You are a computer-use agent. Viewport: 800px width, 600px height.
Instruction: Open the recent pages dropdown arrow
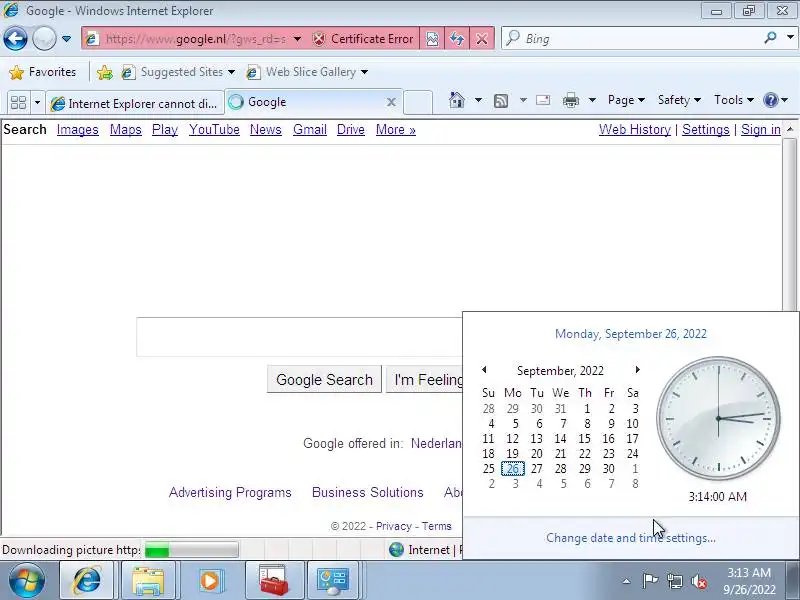pyautogui.click(x=66, y=39)
